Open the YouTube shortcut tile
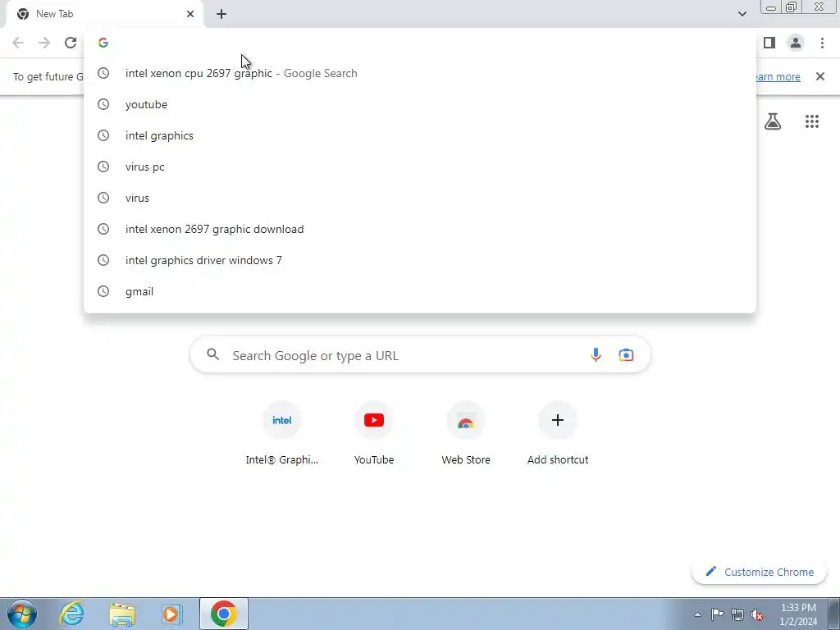Image resolution: width=840 pixels, height=630 pixels. (374, 433)
